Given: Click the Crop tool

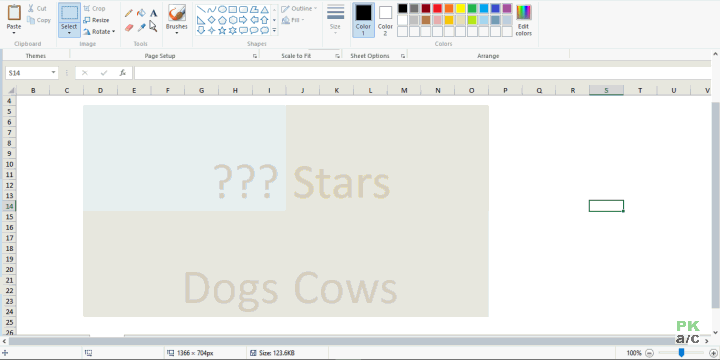Looking at the screenshot, I should (94, 8).
